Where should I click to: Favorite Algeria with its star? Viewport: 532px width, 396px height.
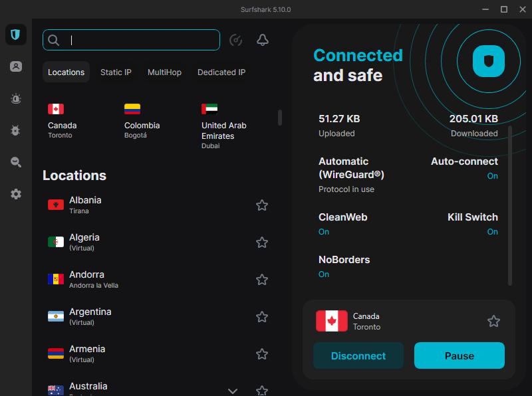point(262,243)
